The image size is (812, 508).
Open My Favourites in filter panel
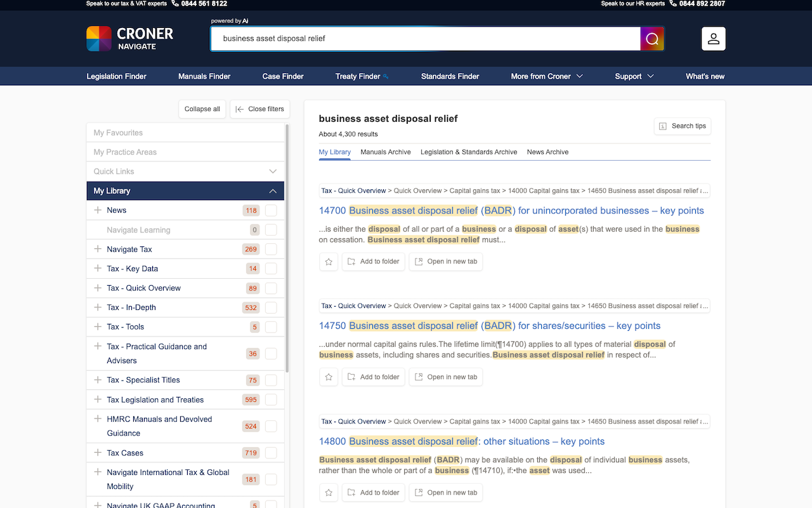pos(185,133)
